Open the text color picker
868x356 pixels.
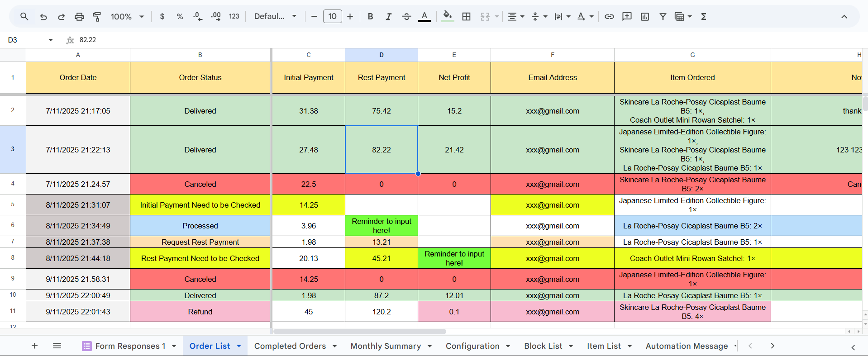point(424,17)
